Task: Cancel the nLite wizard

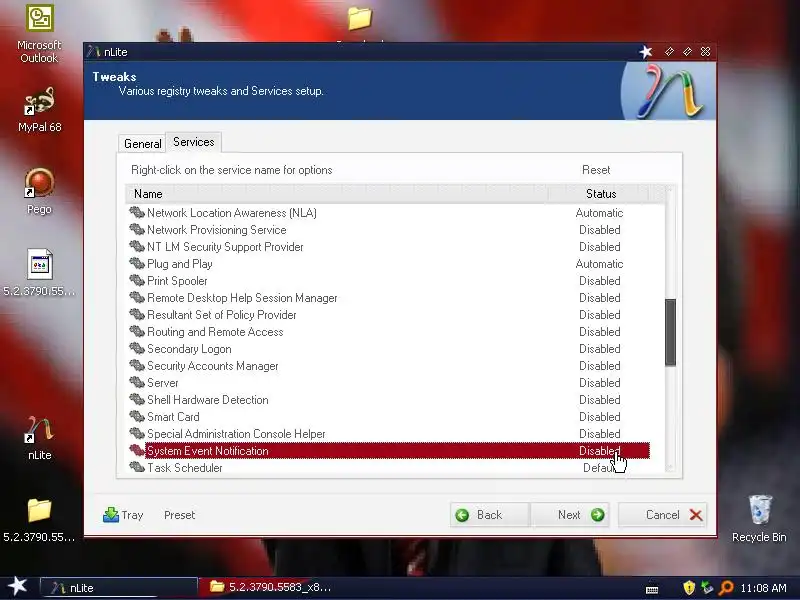Action: [663, 515]
